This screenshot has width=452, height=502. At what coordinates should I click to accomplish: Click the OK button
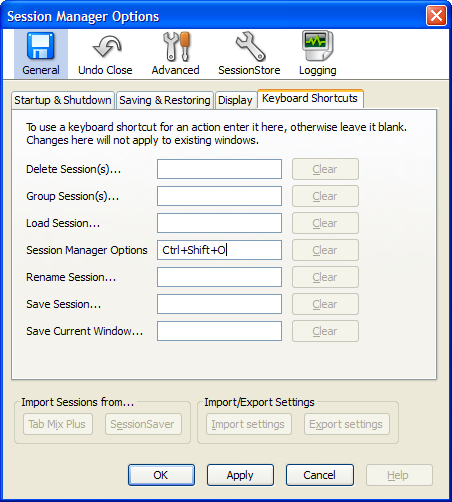coord(161,475)
